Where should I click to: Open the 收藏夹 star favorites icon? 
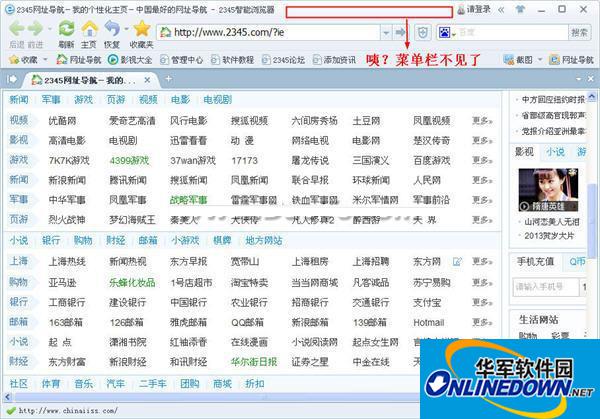pyautogui.click(x=142, y=29)
